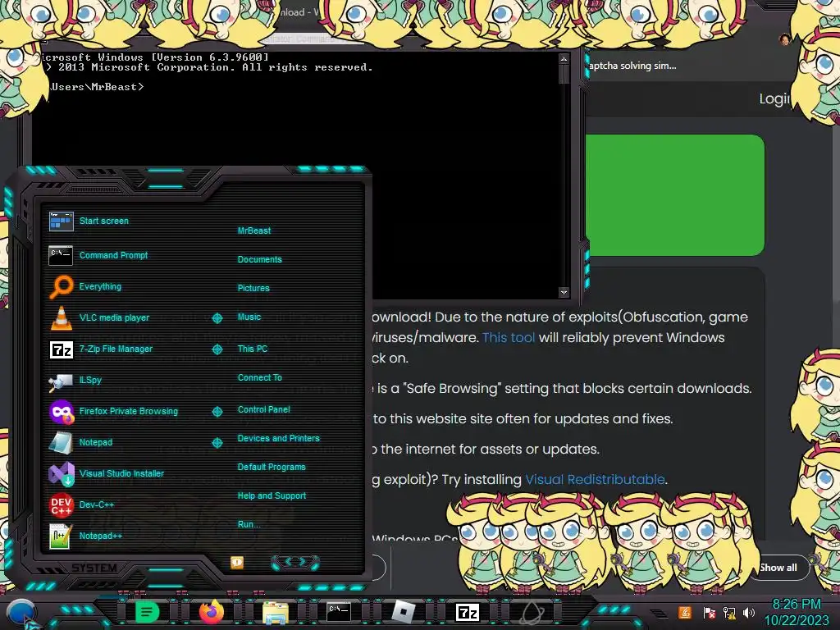Click the browser profile avatar icon

coord(785,39)
